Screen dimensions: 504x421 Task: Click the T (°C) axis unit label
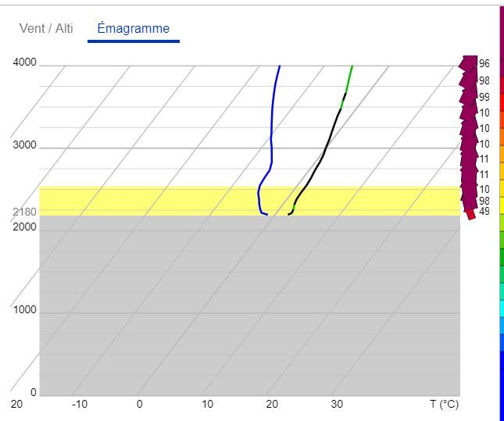coord(444,404)
